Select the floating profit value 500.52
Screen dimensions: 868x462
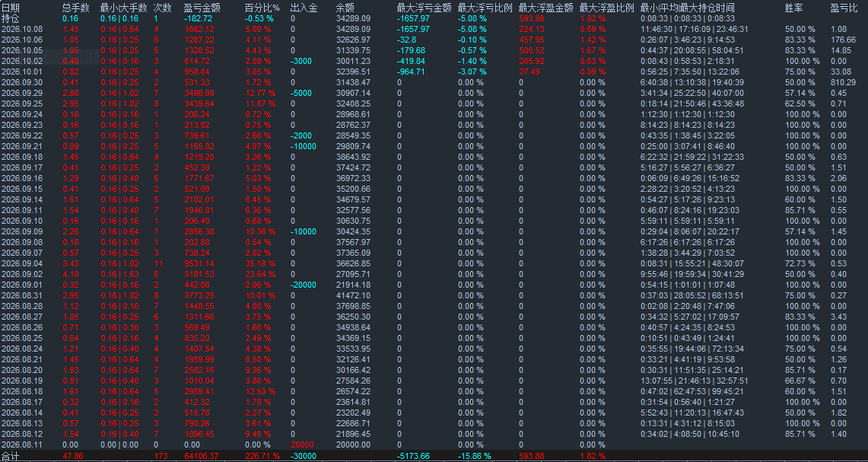(532, 50)
